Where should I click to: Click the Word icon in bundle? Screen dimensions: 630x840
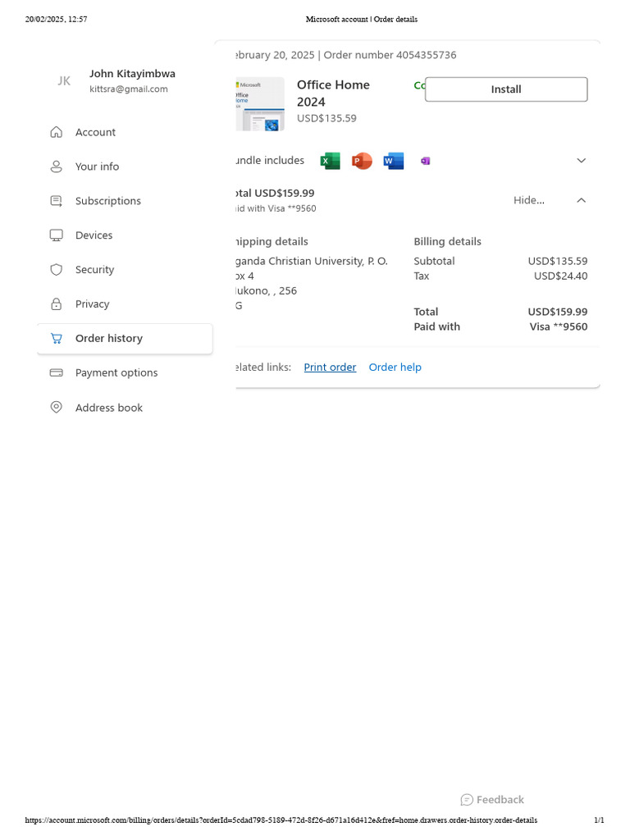coord(393,161)
